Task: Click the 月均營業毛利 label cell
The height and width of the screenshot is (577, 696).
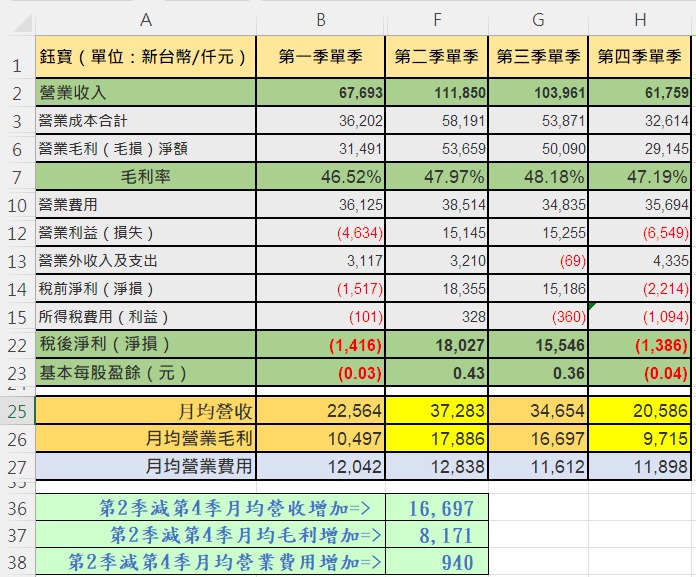Action: [x=146, y=439]
